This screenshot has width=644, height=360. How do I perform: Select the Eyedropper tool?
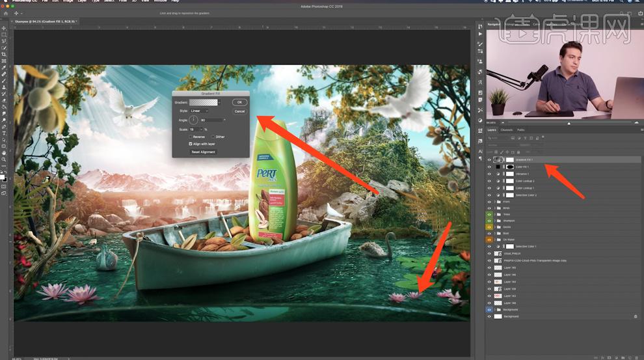pyautogui.click(x=5, y=68)
